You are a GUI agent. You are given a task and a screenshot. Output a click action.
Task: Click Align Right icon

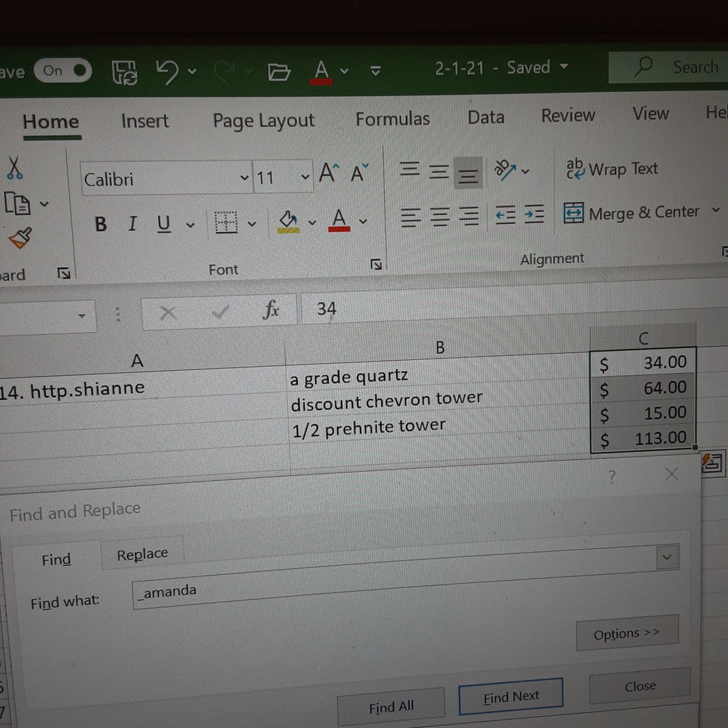(x=469, y=216)
